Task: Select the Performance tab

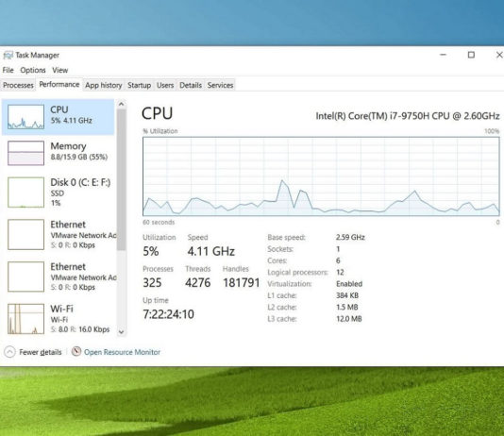Action: [59, 85]
